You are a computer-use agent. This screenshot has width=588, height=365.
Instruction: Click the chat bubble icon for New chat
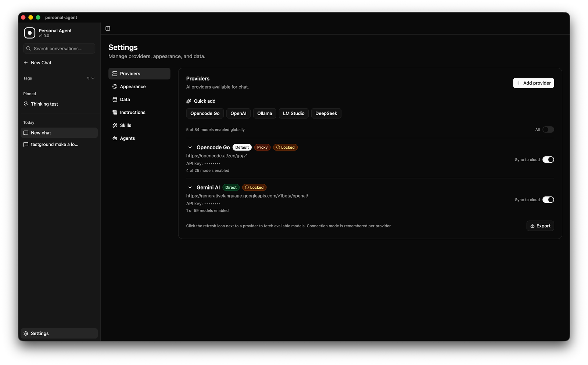pyautogui.click(x=26, y=133)
